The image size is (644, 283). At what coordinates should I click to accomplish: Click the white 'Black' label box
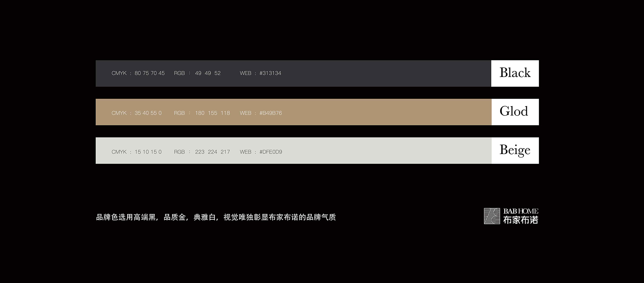point(515,73)
